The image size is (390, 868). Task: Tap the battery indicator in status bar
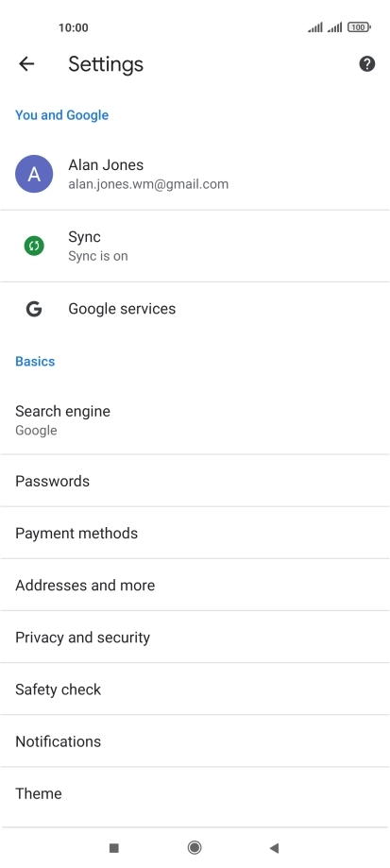(x=359, y=27)
